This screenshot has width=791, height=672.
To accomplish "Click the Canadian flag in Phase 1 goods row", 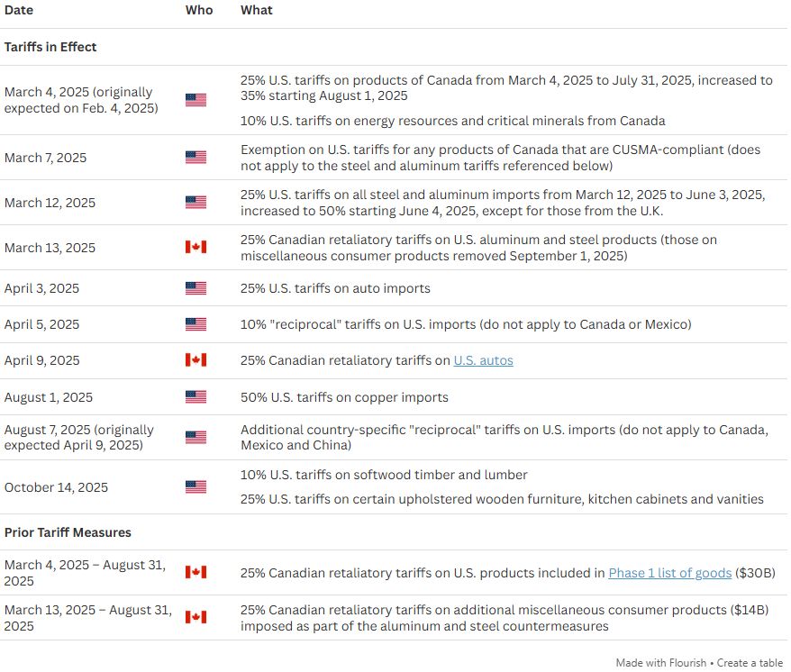I will (195, 572).
